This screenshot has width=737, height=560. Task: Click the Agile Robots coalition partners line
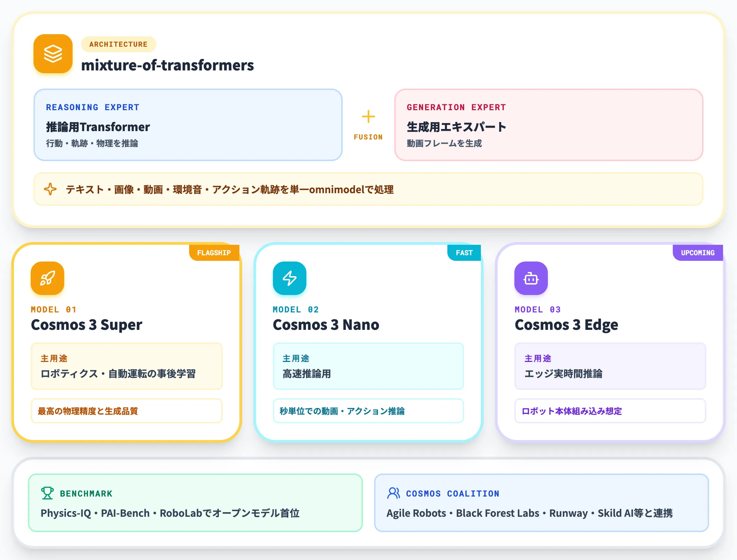click(530, 513)
